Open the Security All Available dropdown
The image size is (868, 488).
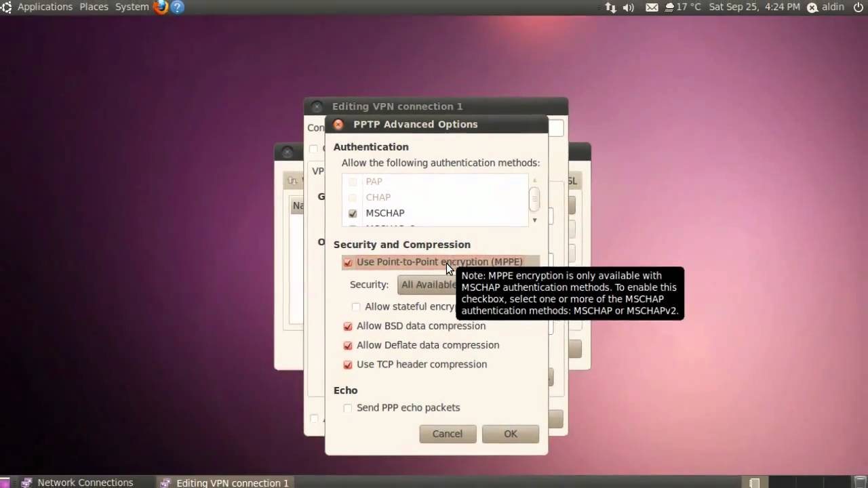coord(427,285)
